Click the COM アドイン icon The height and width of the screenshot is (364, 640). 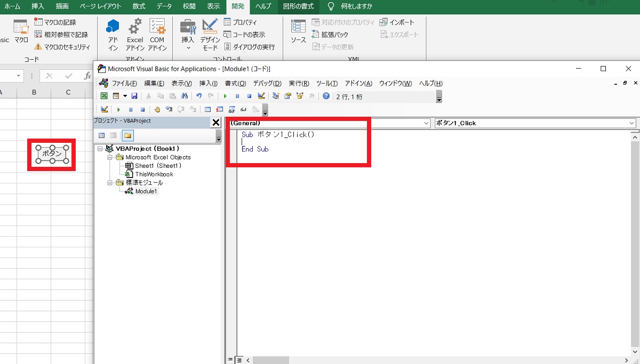click(157, 35)
